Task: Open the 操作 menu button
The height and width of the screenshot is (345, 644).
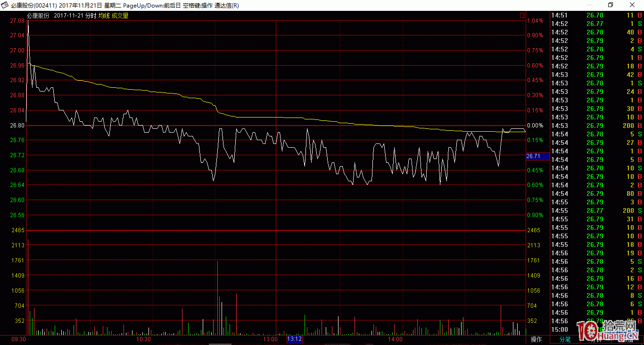Action: coord(537,339)
